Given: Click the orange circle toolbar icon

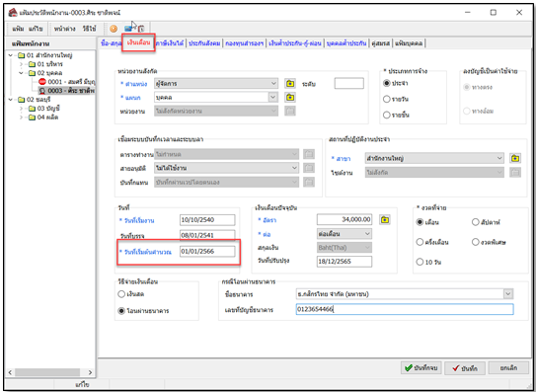Looking at the screenshot, I should 114,29.
